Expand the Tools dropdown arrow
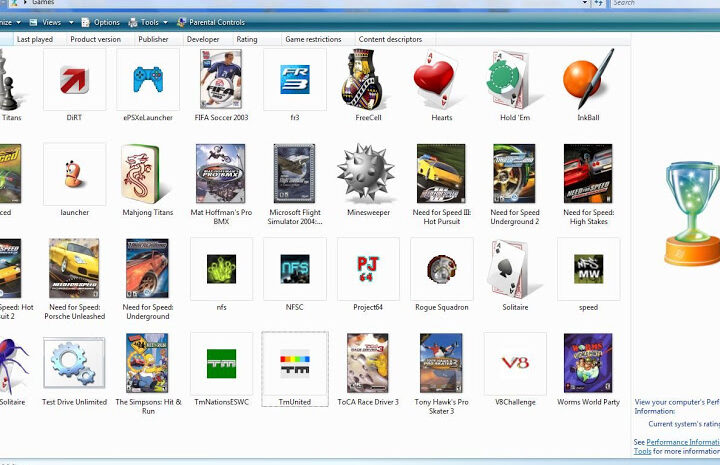 click(165, 22)
